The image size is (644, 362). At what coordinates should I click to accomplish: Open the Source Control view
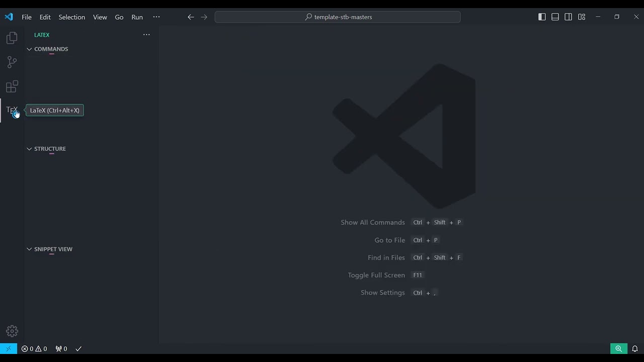[x=12, y=62]
